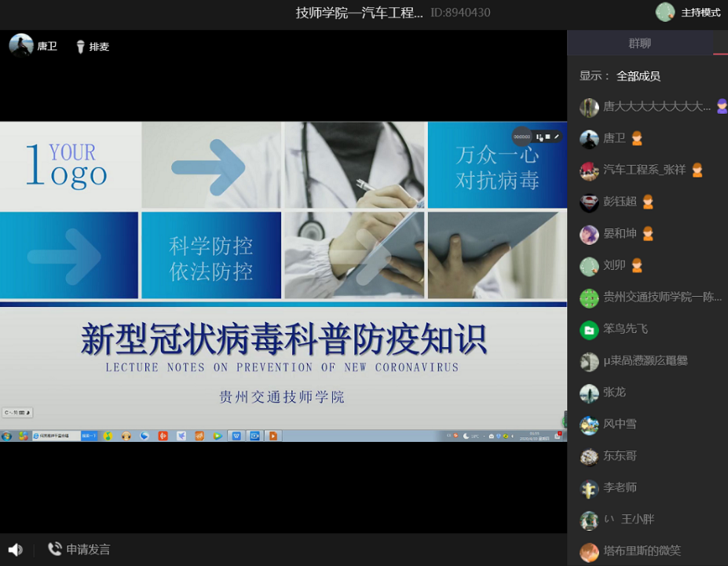This screenshot has width=728, height=566.
Task: Click the orange badge beside 彭钰超
Action: (648, 202)
